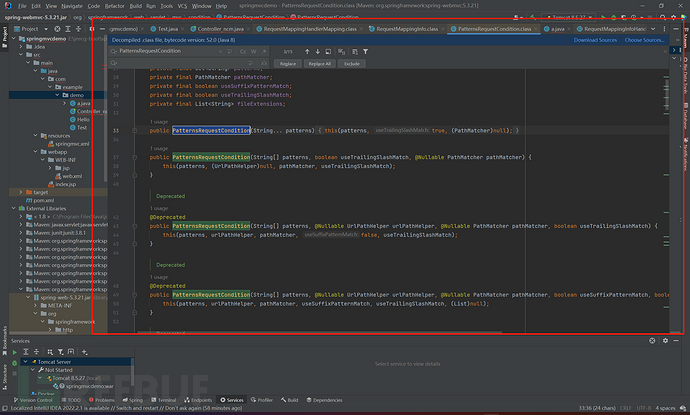Collapse the WEB-INF folder
The height and width of the screenshot is (415, 690).
click(42, 160)
